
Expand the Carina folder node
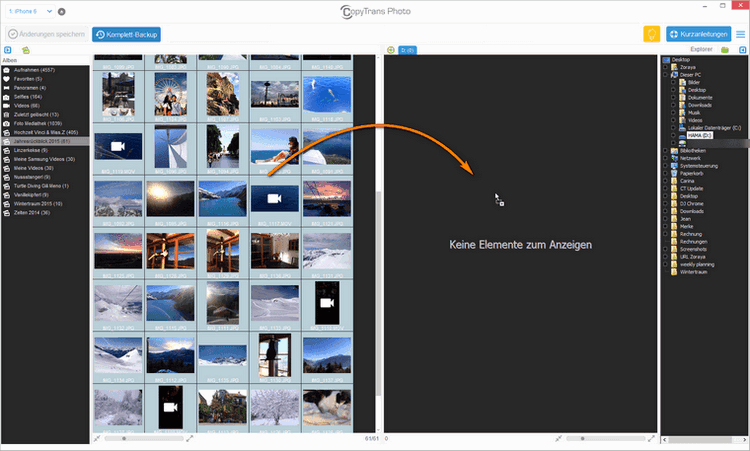tap(665, 181)
